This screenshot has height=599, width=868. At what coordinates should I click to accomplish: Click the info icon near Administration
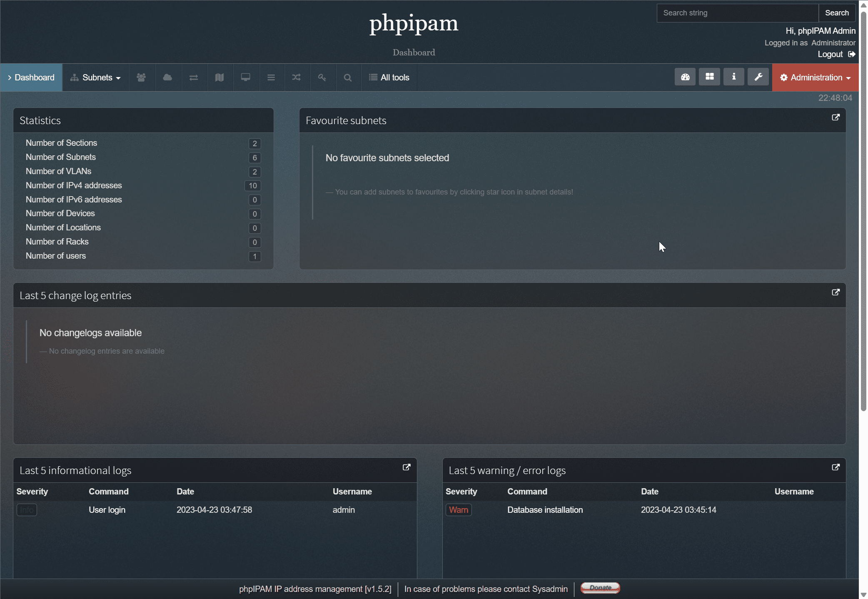[x=734, y=77]
